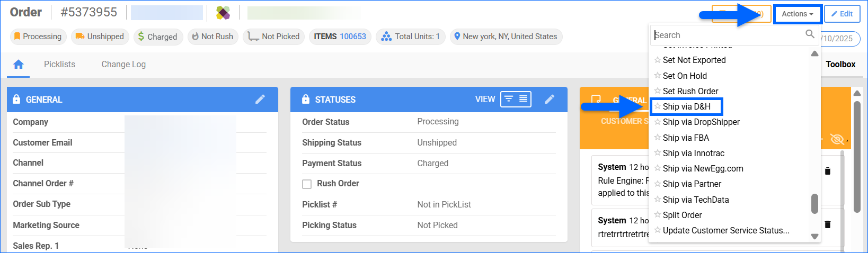The height and width of the screenshot is (253, 868).
Task: Favorite the Ship via D&H star icon
Action: [x=657, y=106]
